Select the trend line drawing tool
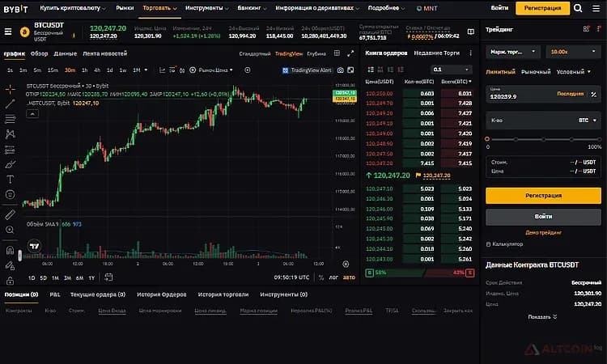Screen dimensions: 607x364 10,104
